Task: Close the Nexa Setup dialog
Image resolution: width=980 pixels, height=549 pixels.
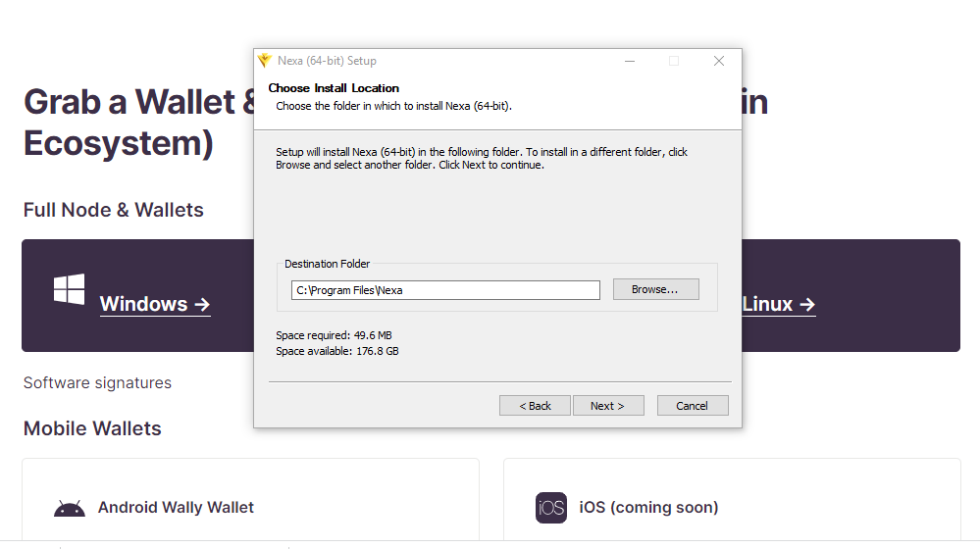Action: point(719,61)
